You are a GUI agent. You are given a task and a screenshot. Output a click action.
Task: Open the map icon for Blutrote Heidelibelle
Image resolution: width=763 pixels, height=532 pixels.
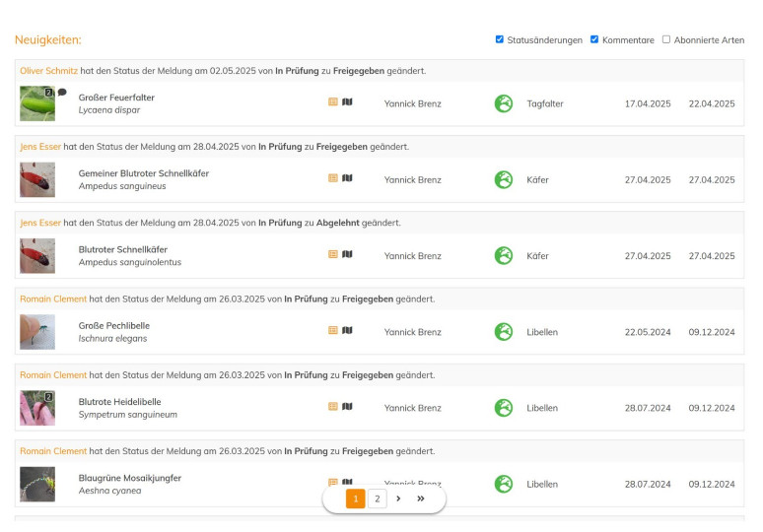pos(347,406)
